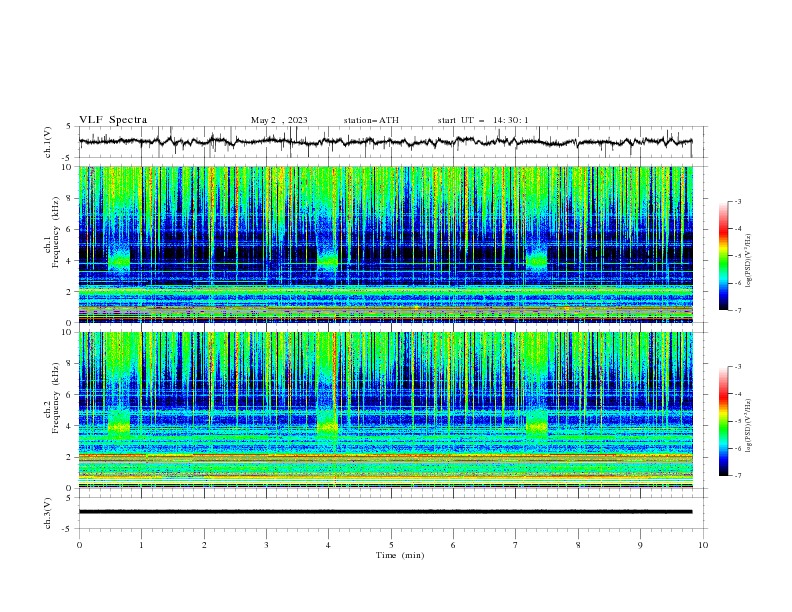Click the ch.2 colorbar "log(PSD)(V²/Hz)" label

tap(748, 426)
